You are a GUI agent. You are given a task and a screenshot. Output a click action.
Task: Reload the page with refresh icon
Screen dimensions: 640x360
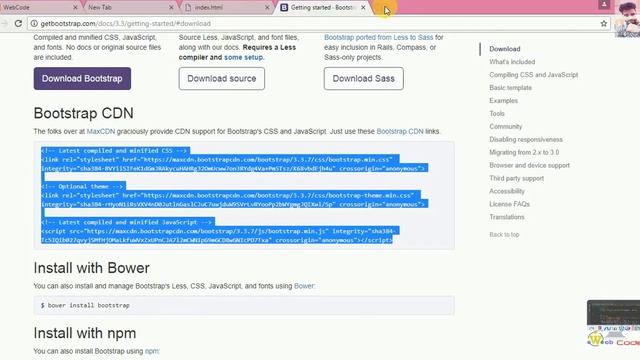18,23
